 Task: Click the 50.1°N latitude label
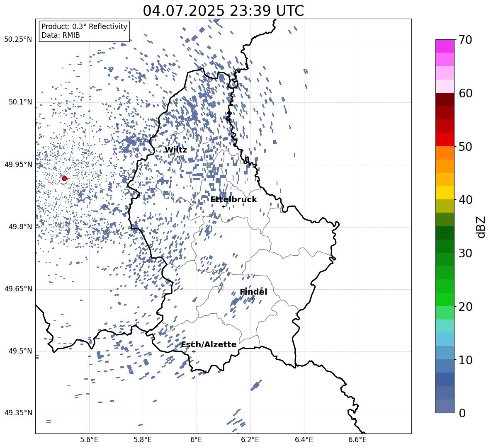(20, 102)
